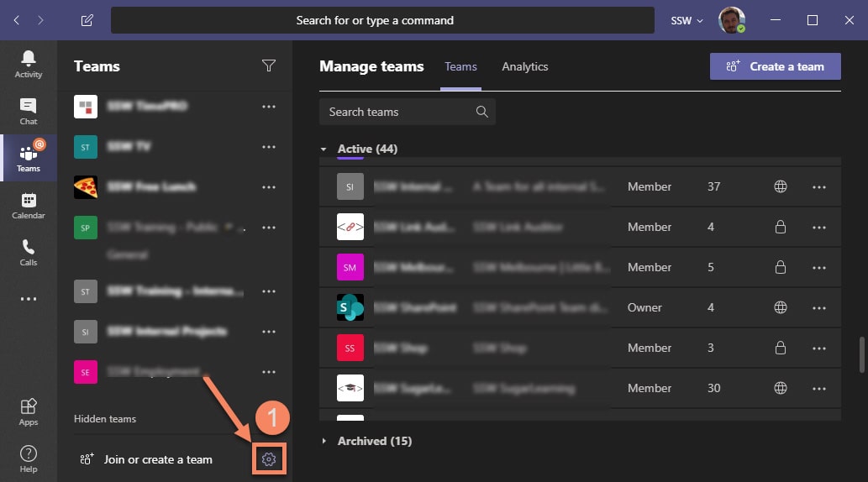This screenshot has height=482, width=868.
Task: Click the user profile avatar
Action: coord(731,20)
